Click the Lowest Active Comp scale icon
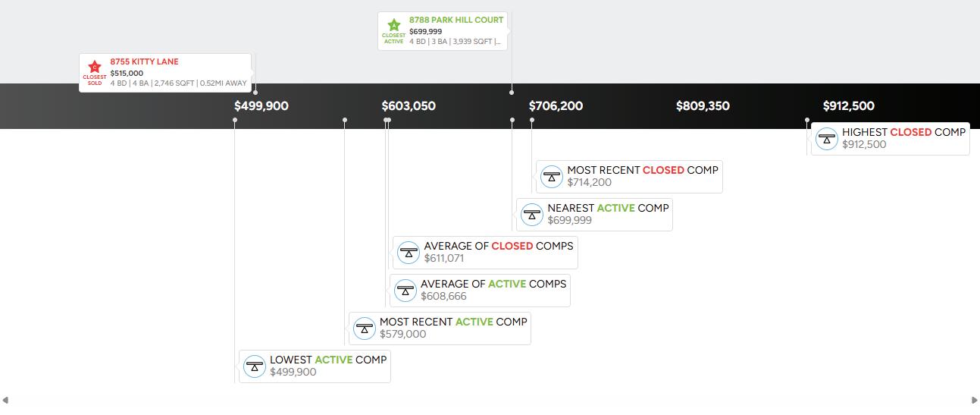980x415 pixels. tap(255, 366)
